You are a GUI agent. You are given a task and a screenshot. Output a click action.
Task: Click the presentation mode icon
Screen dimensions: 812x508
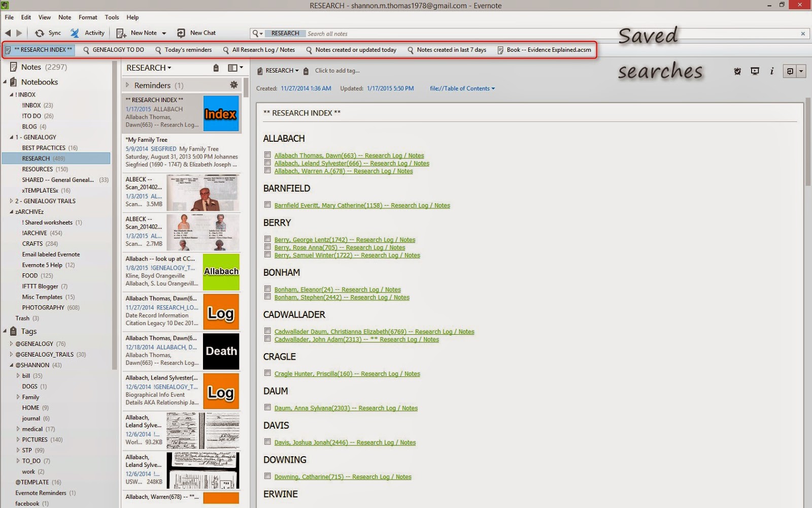[x=755, y=71]
